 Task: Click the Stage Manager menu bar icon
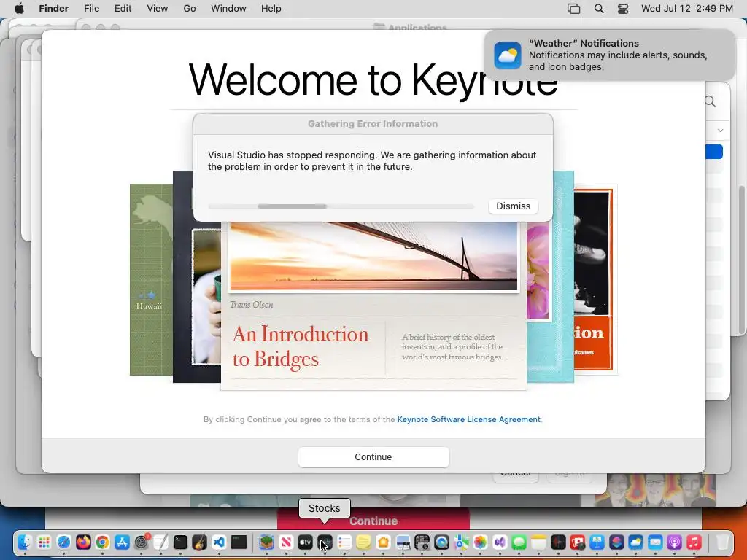click(x=573, y=9)
